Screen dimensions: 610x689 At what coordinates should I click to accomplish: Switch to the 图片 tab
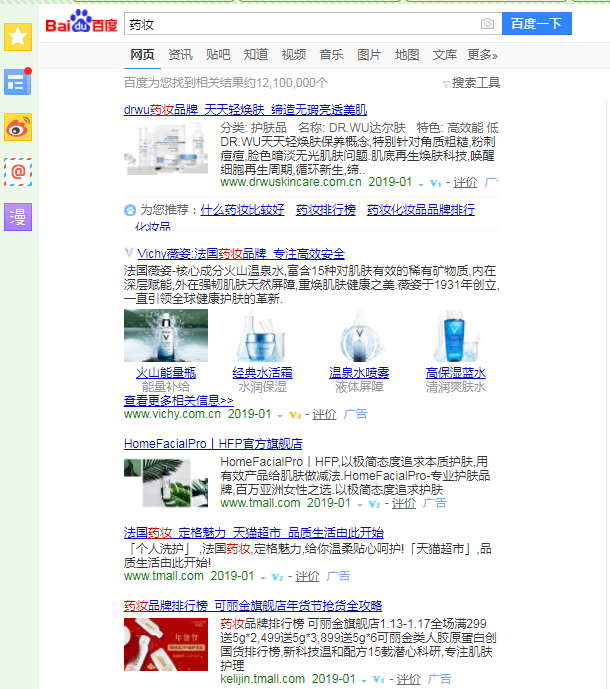click(x=369, y=55)
